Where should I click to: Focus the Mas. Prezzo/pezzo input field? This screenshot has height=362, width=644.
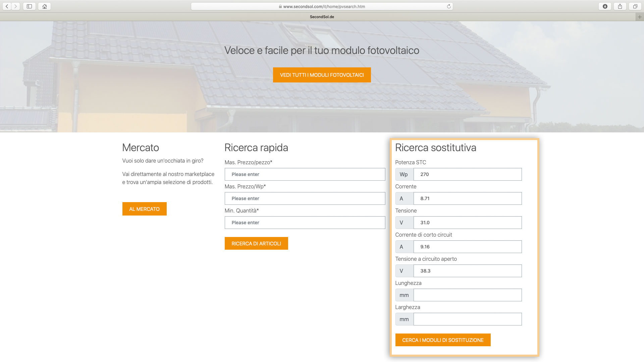click(x=305, y=174)
